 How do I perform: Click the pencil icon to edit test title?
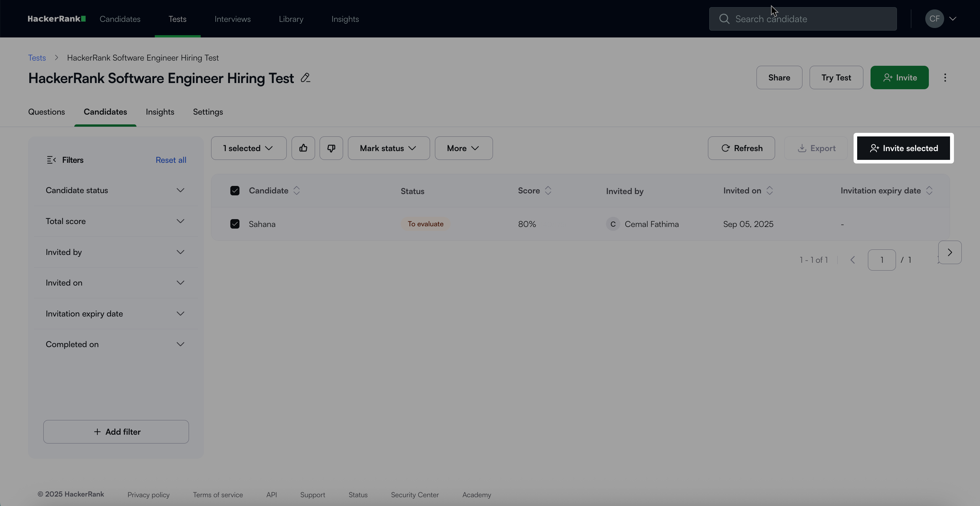pos(305,78)
